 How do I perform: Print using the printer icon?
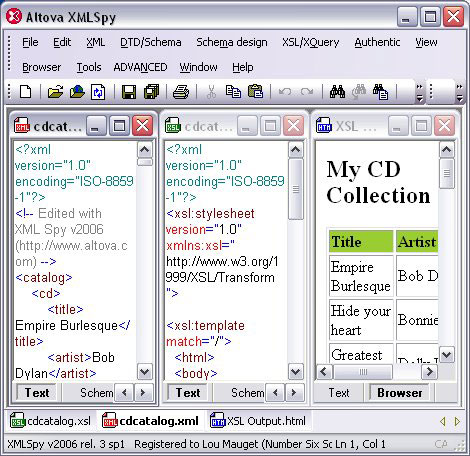(181, 92)
